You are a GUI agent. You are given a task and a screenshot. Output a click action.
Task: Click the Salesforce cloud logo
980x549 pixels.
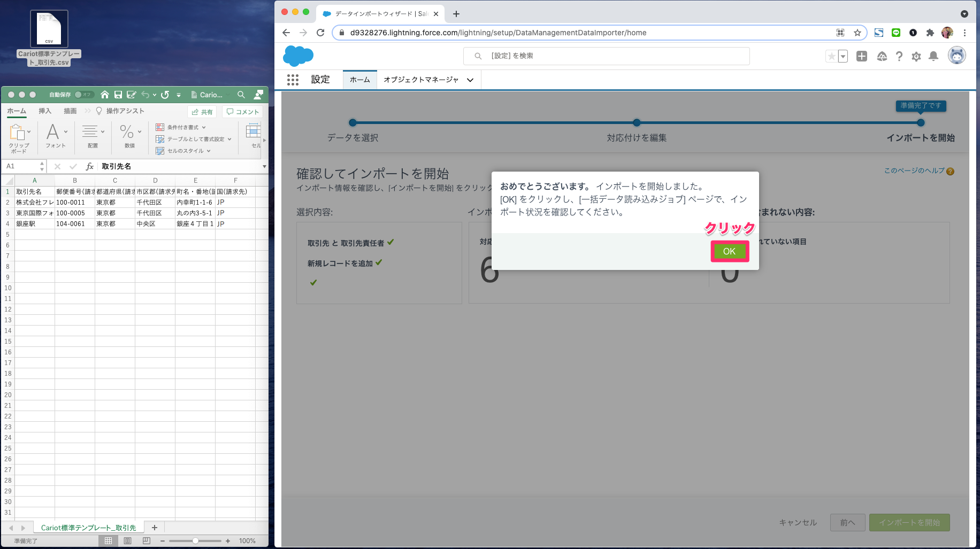click(298, 56)
